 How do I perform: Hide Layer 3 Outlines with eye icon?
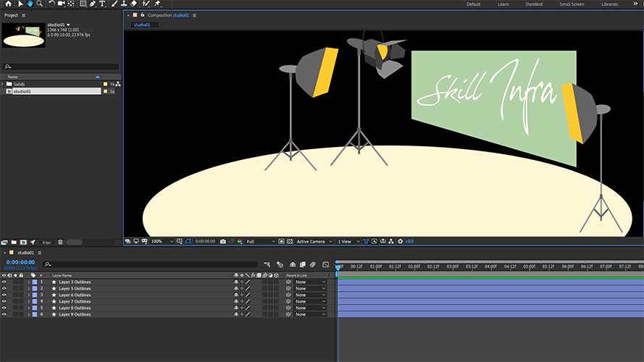pos(4,282)
